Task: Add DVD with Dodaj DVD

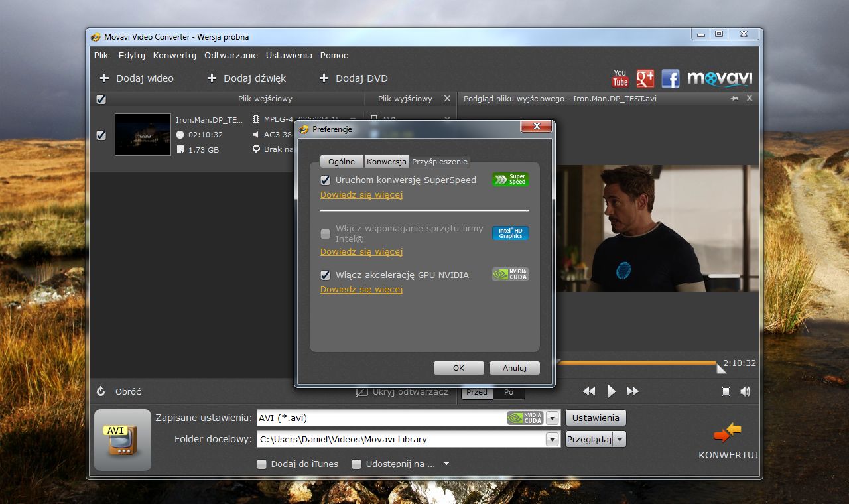Action: pyautogui.click(x=354, y=78)
